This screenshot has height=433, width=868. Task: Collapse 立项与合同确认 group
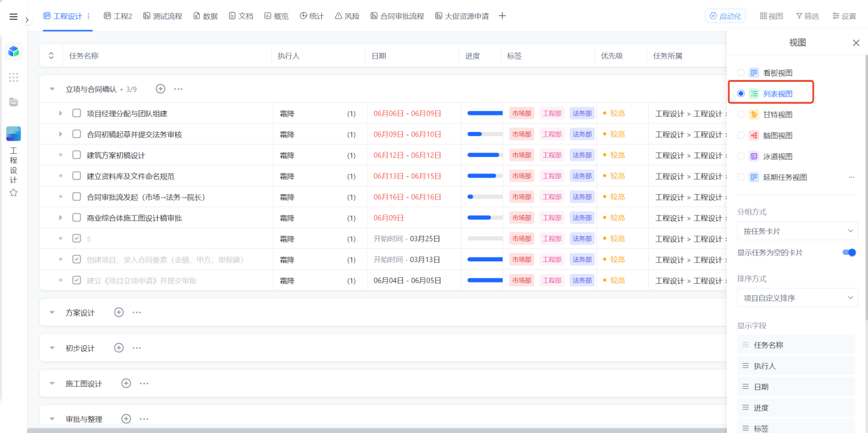click(52, 89)
